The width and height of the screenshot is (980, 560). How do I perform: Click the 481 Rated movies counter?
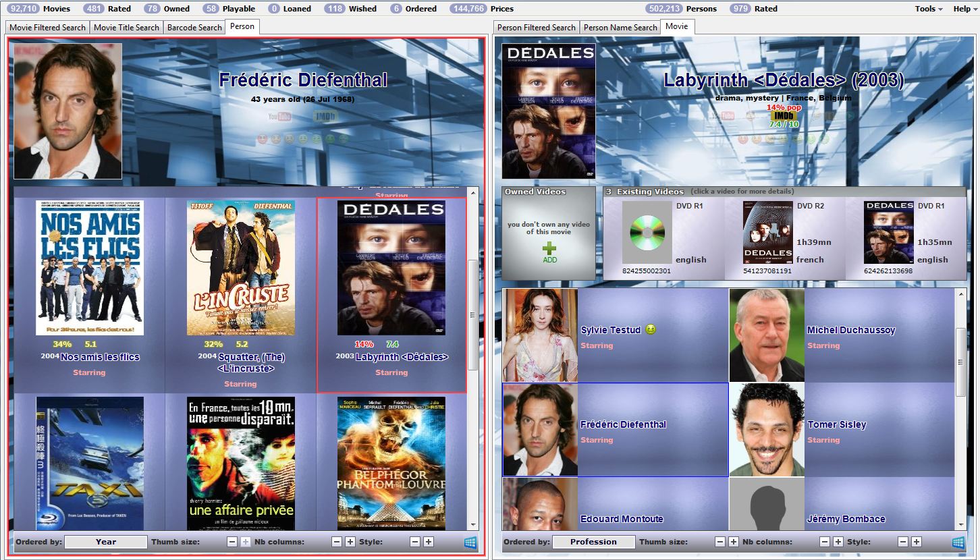point(107,9)
